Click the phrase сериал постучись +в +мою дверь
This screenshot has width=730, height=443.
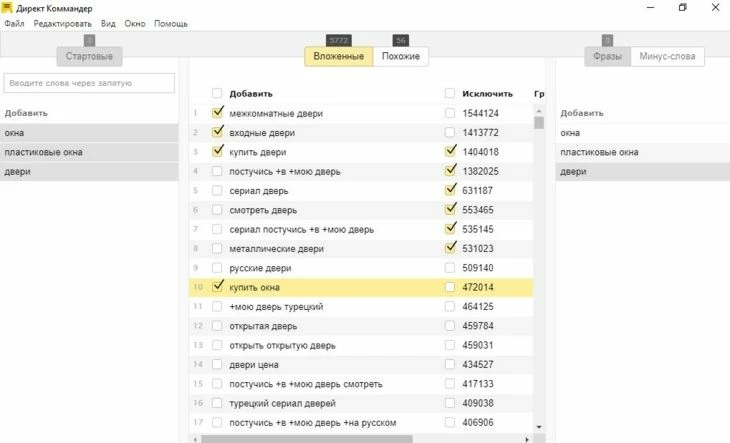coord(302,229)
